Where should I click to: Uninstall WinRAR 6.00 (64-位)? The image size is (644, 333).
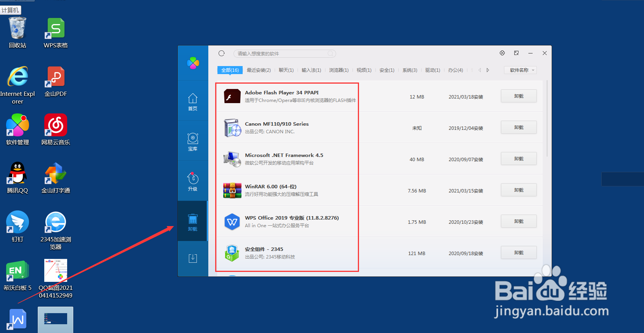519,190
